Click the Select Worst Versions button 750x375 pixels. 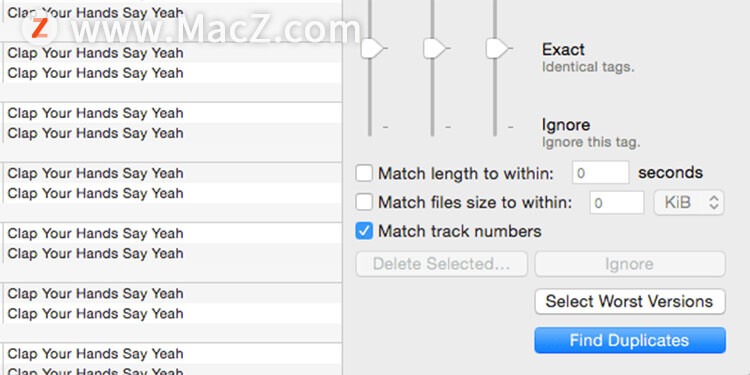(x=630, y=301)
